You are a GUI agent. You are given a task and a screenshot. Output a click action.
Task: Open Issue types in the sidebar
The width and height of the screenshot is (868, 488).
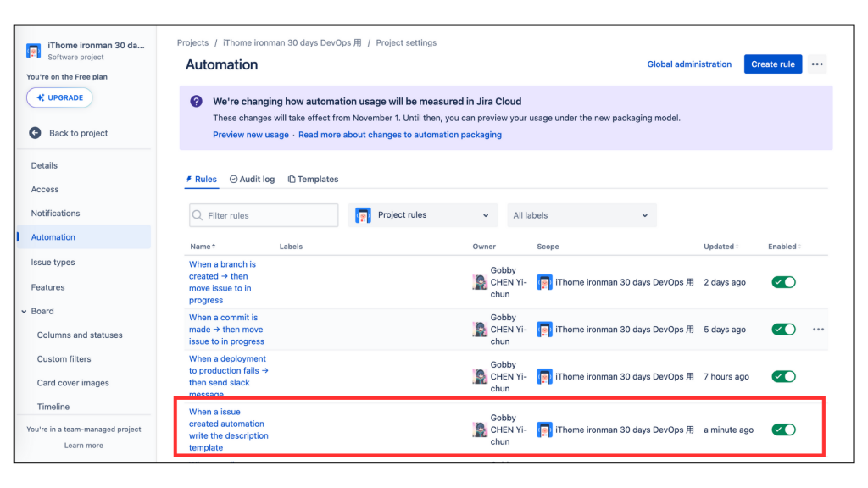pyautogui.click(x=53, y=263)
